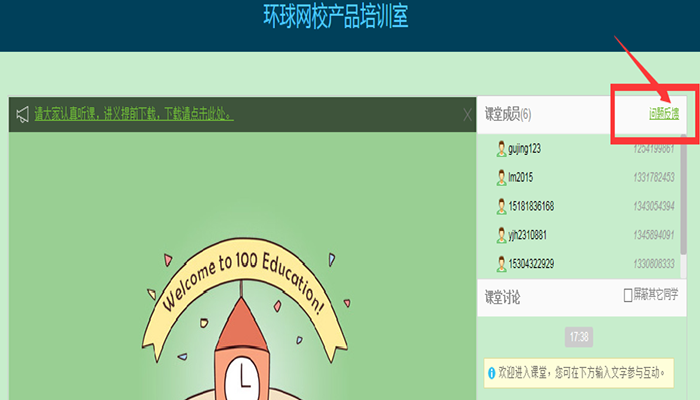Click the avatar icon beside gujing123
Image resolution: width=700 pixels, height=400 pixels.
click(501, 149)
